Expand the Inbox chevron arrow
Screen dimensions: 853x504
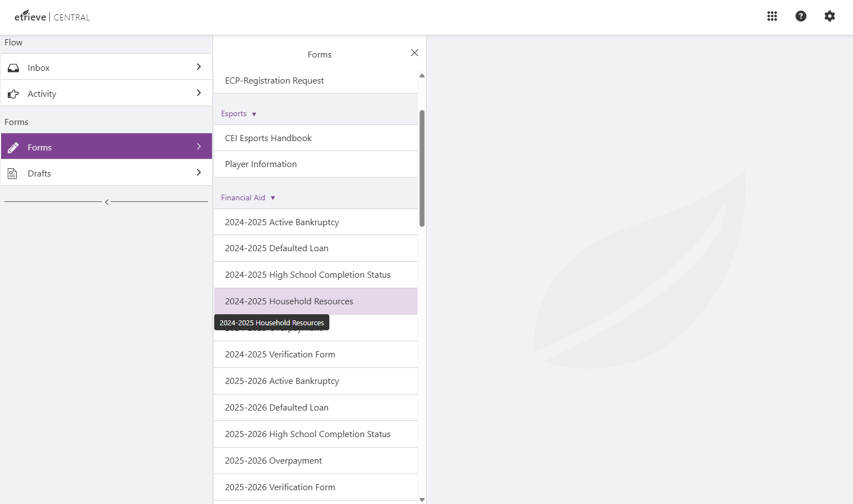tap(199, 67)
